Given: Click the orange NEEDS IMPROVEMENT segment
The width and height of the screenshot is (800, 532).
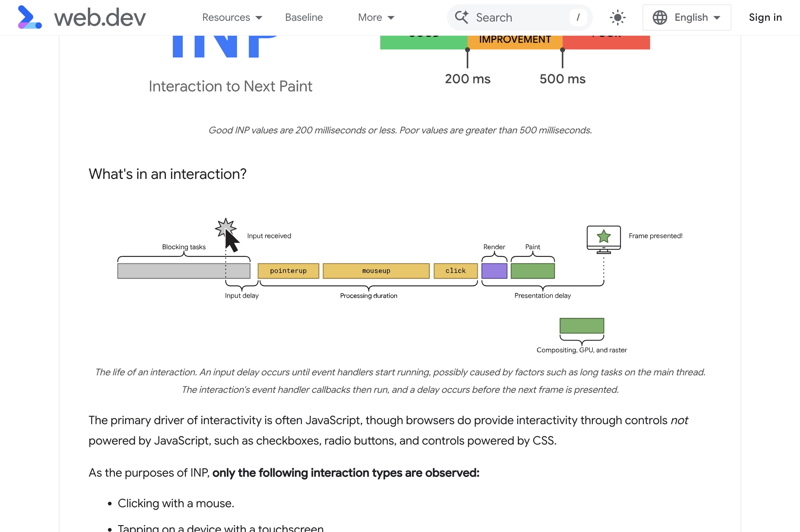Looking at the screenshot, I should tap(514, 40).
